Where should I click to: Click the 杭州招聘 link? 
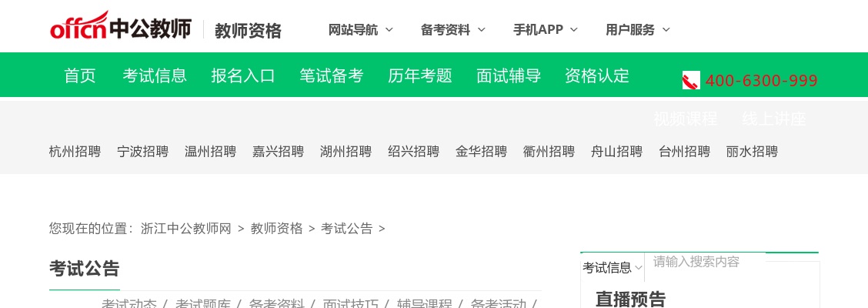pyautogui.click(x=75, y=152)
